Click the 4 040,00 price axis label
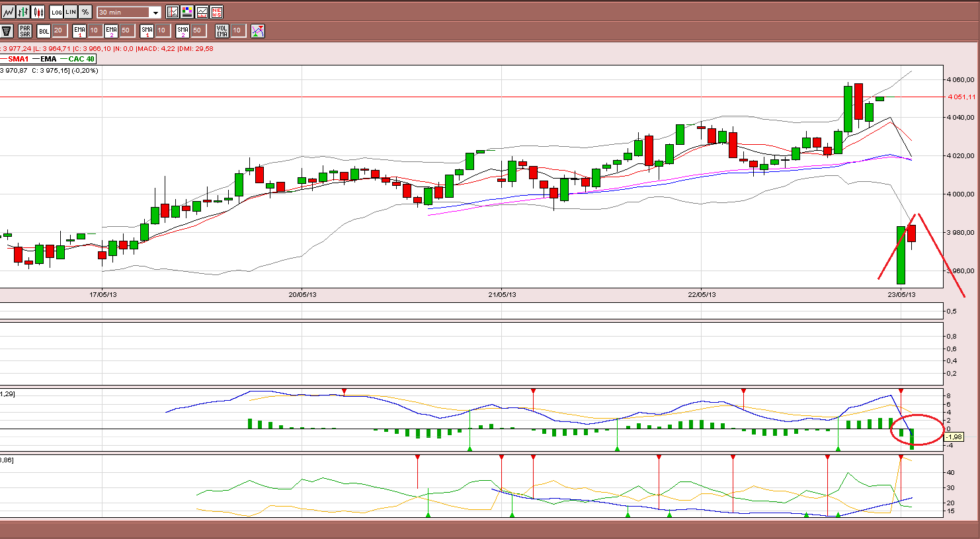The height and width of the screenshot is (539, 980). click(x=961, y=118)
